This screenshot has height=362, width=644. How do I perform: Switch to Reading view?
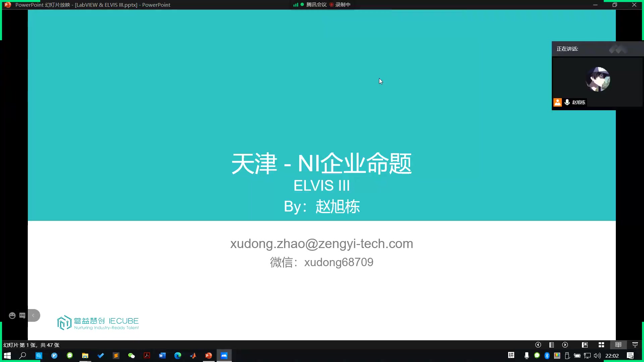pos(618,345)
